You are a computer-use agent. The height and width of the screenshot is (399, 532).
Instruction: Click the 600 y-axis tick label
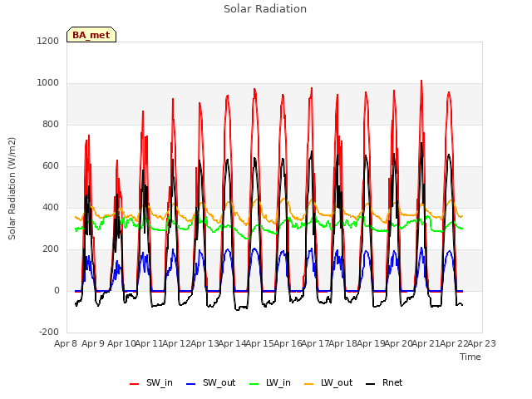[x=51, y=166]
